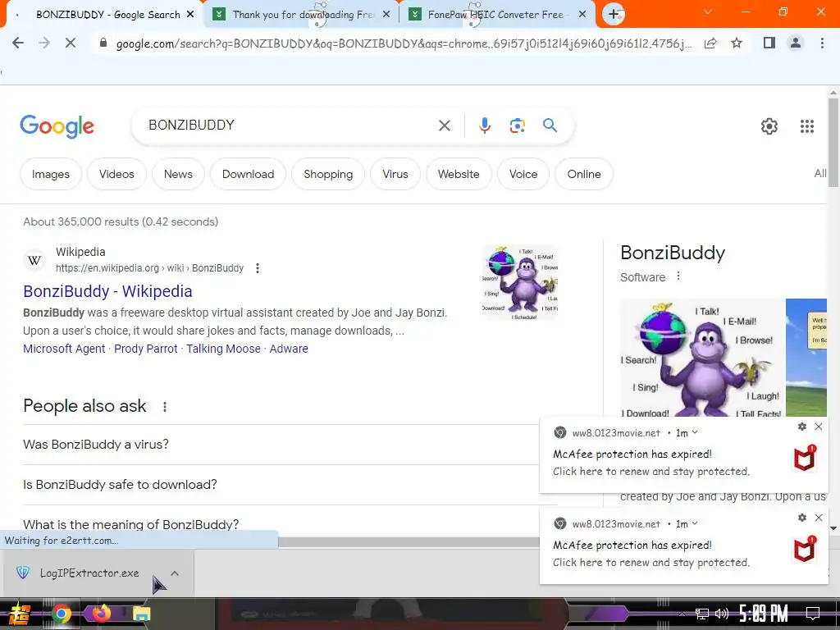Open the Google apps grid
The height and width of the screenshot is (630, 840).
807,126
